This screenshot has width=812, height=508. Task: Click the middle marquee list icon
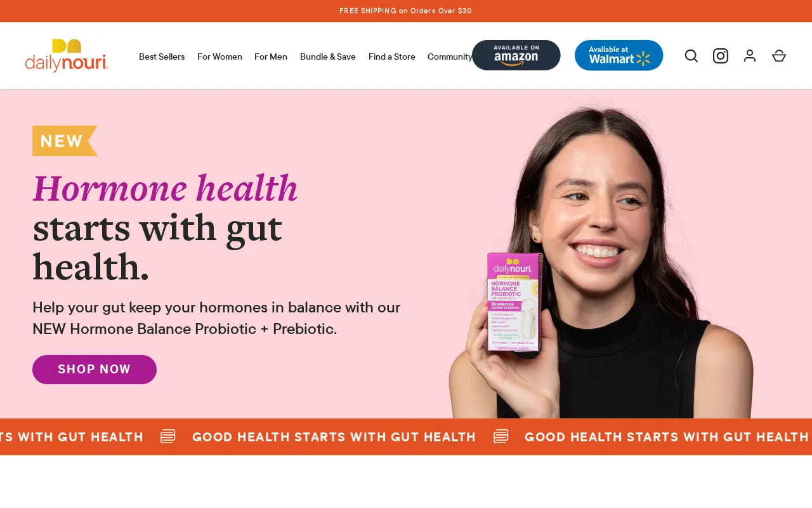(x=501, y=436)
